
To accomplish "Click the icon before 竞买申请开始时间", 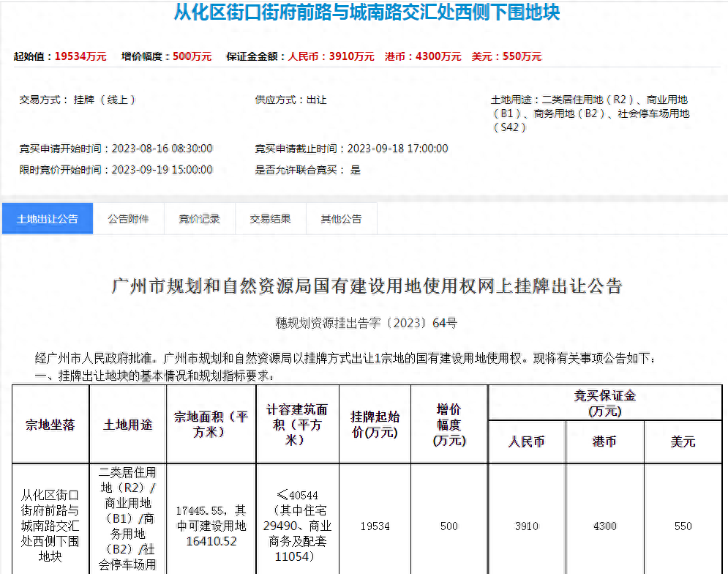I will [13, 149].
